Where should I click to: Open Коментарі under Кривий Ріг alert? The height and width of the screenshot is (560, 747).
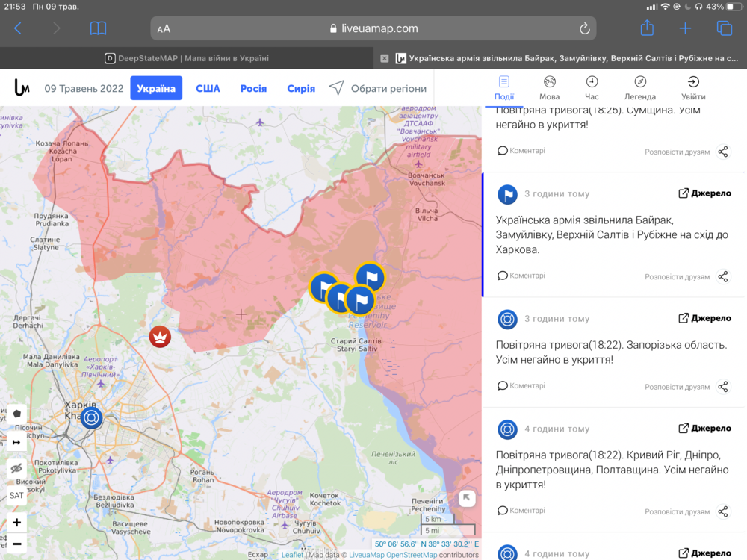tap(521, 511)
